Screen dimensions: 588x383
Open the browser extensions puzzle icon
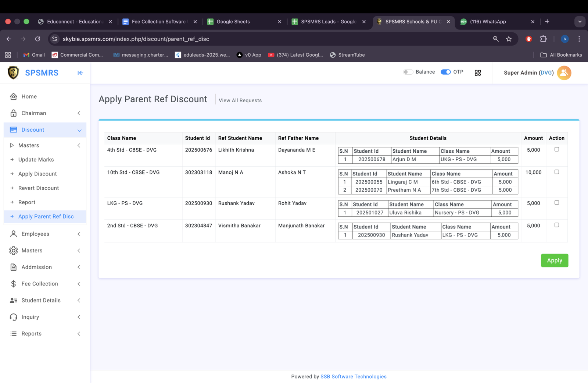click(543, 39)
